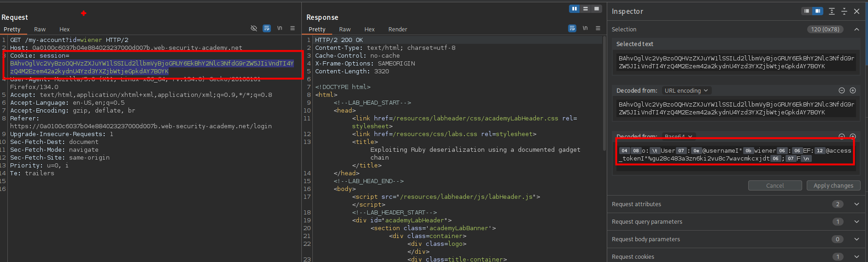Open Response panel hamburger options menu
868x262 pixels.
(598, 29)
